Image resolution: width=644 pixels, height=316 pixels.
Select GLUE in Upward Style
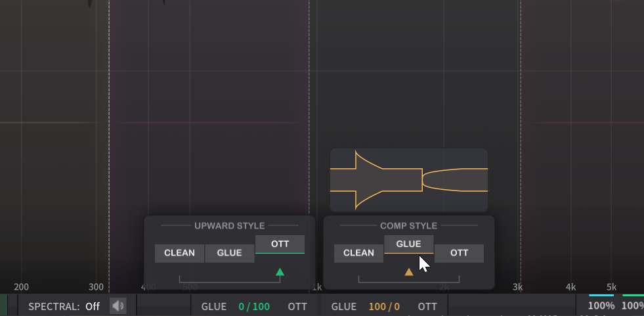click(229, 253)
